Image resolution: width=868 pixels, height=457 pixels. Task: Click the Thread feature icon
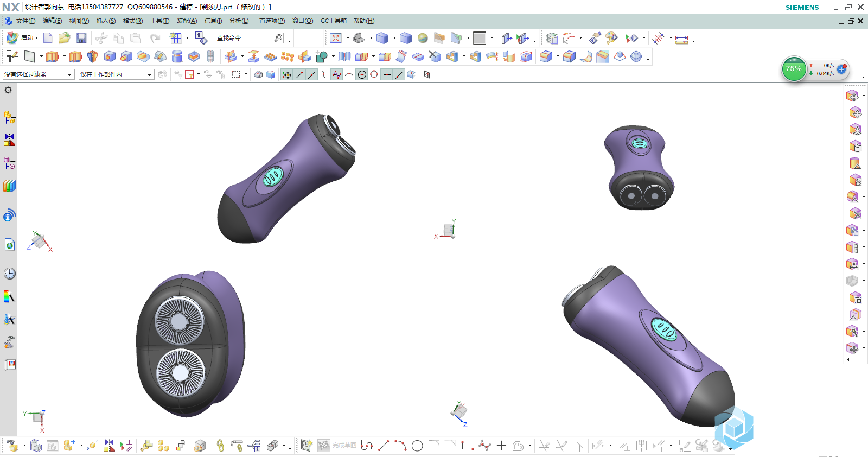(210, 56)
